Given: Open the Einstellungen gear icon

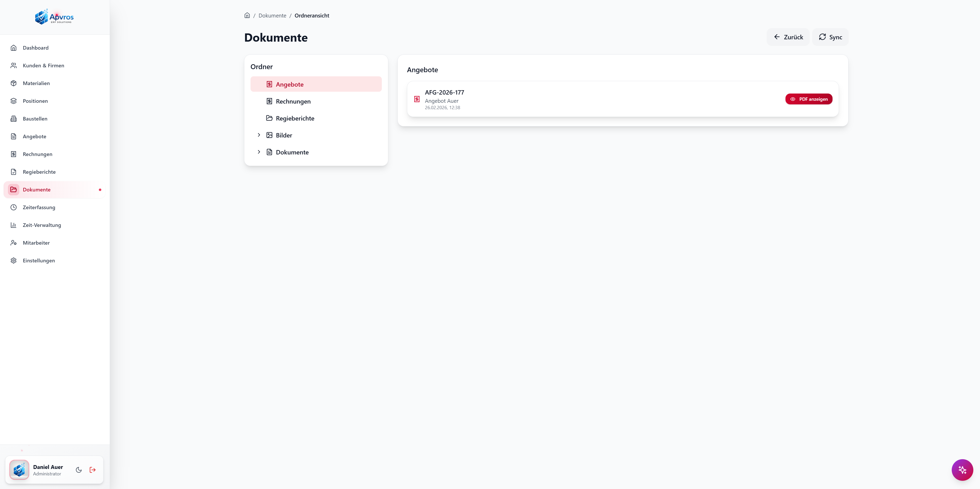Looking at the screenshot, I should (x=14, y=260).
